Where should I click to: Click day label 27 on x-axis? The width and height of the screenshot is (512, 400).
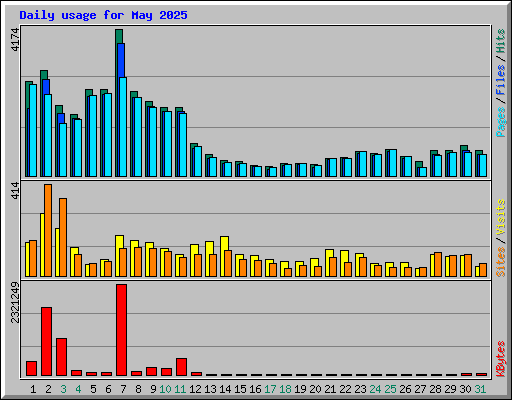point(420,389)
